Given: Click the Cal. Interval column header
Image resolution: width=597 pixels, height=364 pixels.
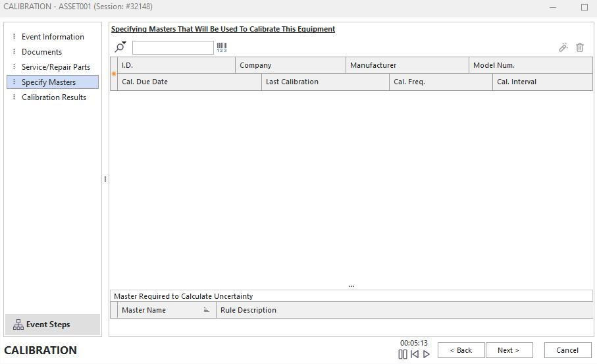Looking at the screenshot, I should 542,82.
